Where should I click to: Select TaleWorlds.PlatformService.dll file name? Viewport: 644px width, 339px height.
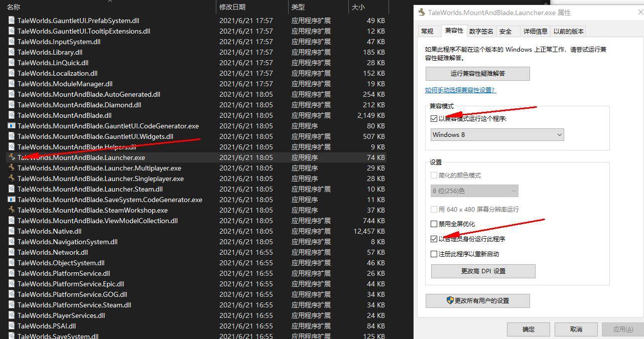[x=64, y=273]
